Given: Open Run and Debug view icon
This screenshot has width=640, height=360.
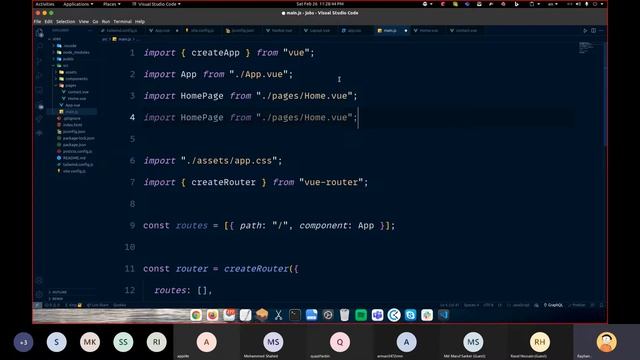Looking at the screenshot, I should pyautogui.click(x=40, y=76).
